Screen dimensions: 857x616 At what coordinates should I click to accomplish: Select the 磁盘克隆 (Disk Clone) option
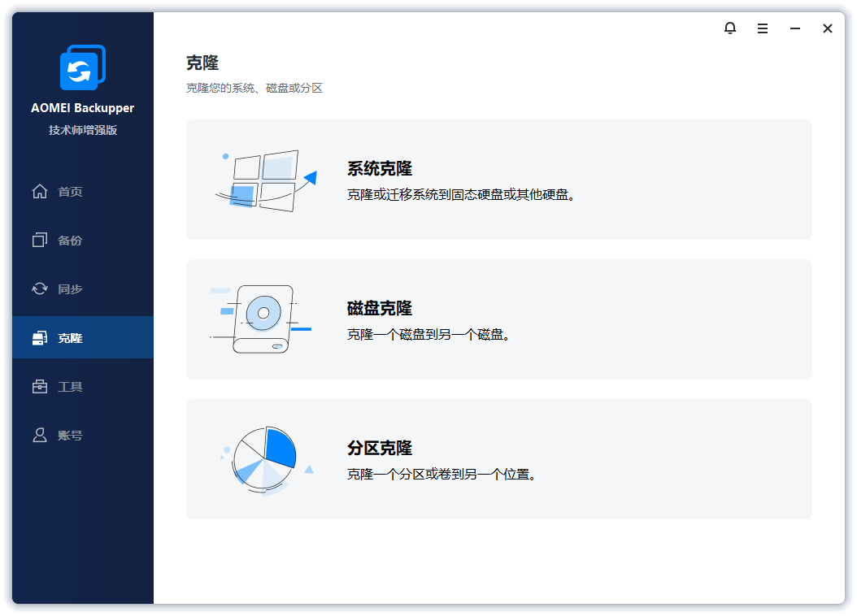click(498, 319)
